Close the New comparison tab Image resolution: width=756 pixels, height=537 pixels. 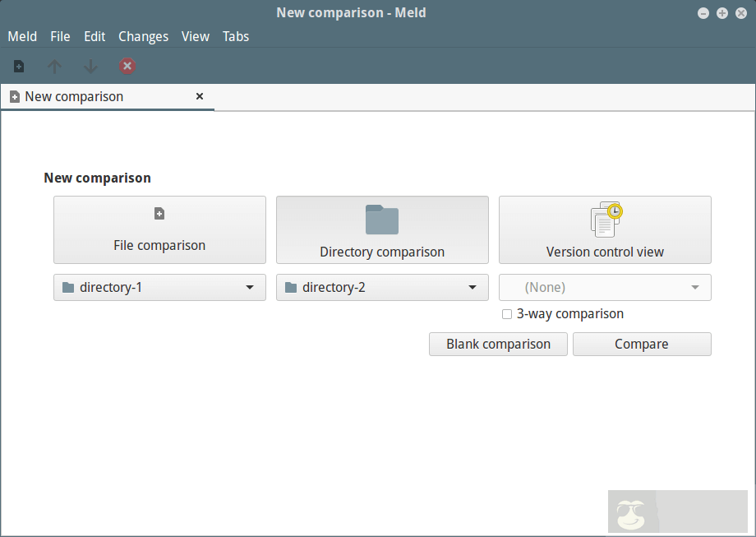pos(200,96)
